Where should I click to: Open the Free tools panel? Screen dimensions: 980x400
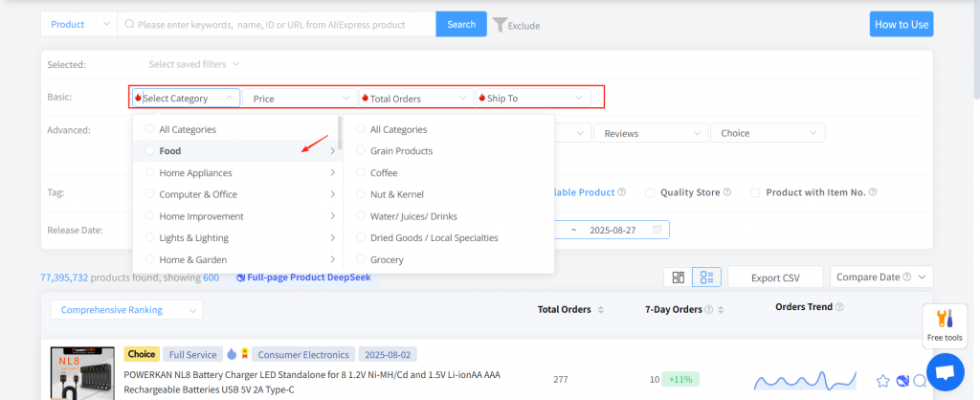pyautogui.click(x=943, y=325)
